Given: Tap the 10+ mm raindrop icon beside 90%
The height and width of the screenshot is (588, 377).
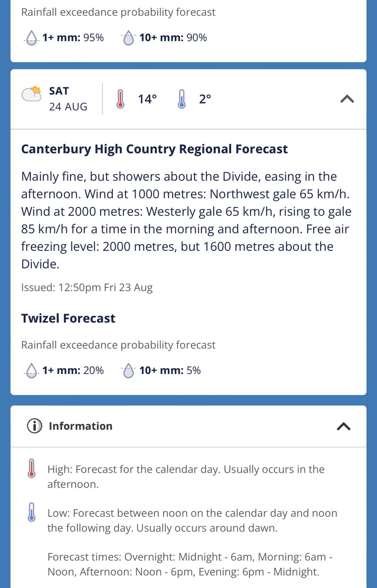Looking at the screenshot, I should pos(128,38).
